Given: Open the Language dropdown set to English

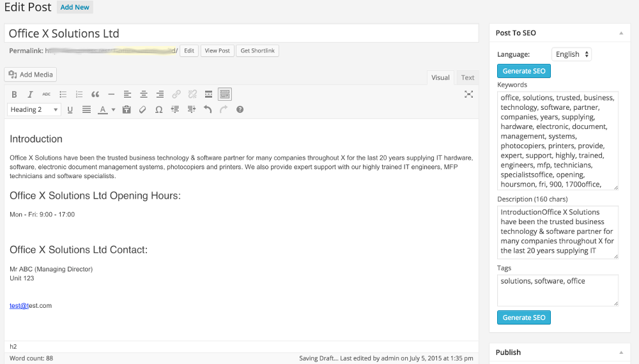Looking at the screenshot, I should pos(571,54).
